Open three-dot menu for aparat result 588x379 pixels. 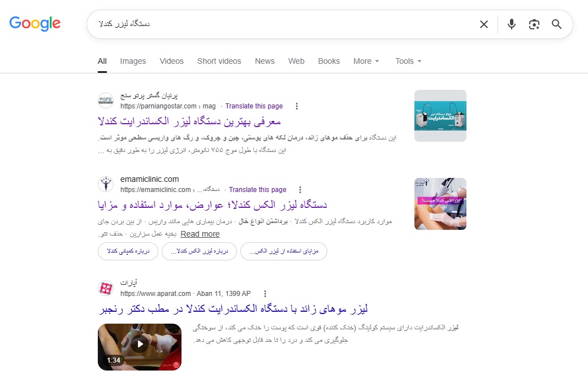(265, 294)
